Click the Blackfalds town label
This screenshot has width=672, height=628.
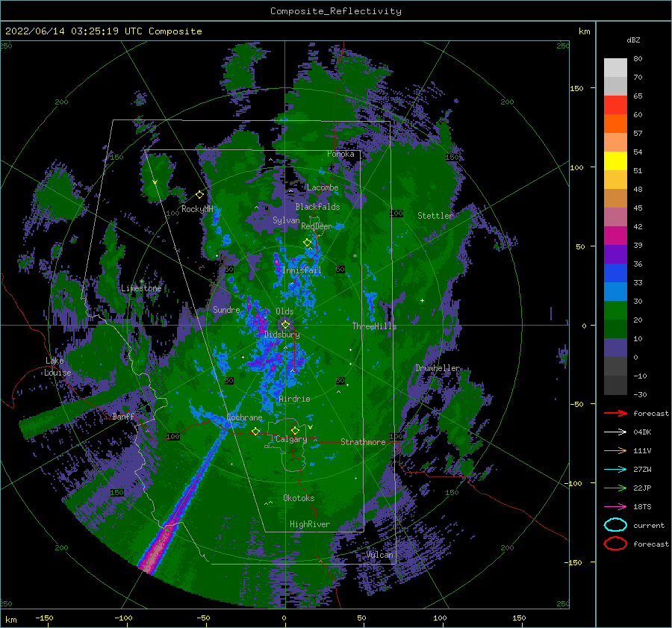pyautogui.click(x=317, y=207)
